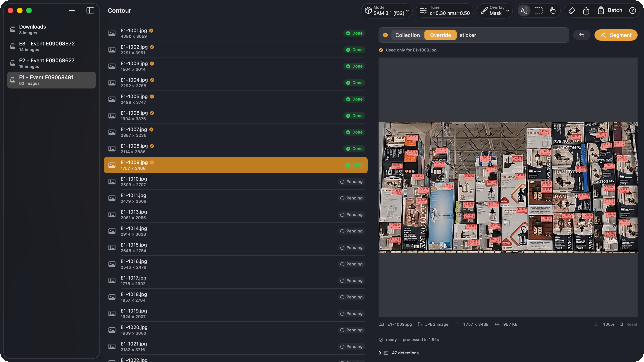Click the image icon for E1-1003.jpg
Image resolution: width=644 pixels, height=362 pixels.
[112, 66]
